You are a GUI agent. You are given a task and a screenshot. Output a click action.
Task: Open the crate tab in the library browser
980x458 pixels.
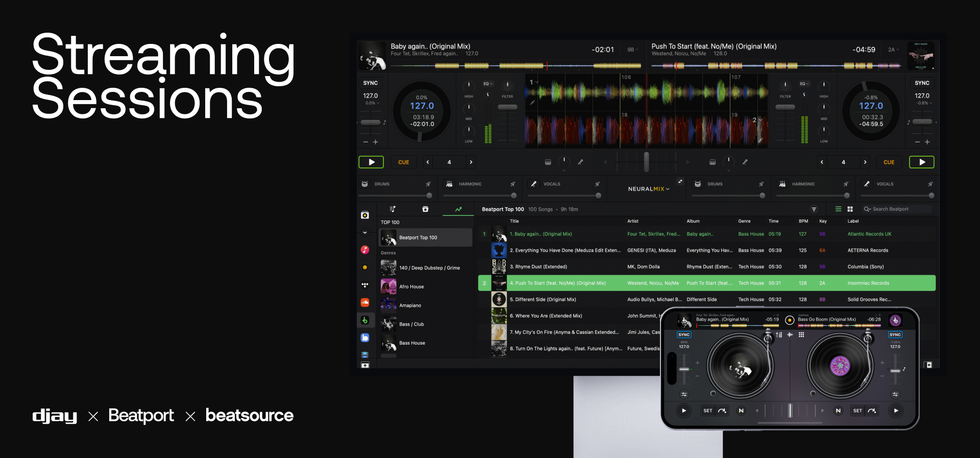coord(425,209)
